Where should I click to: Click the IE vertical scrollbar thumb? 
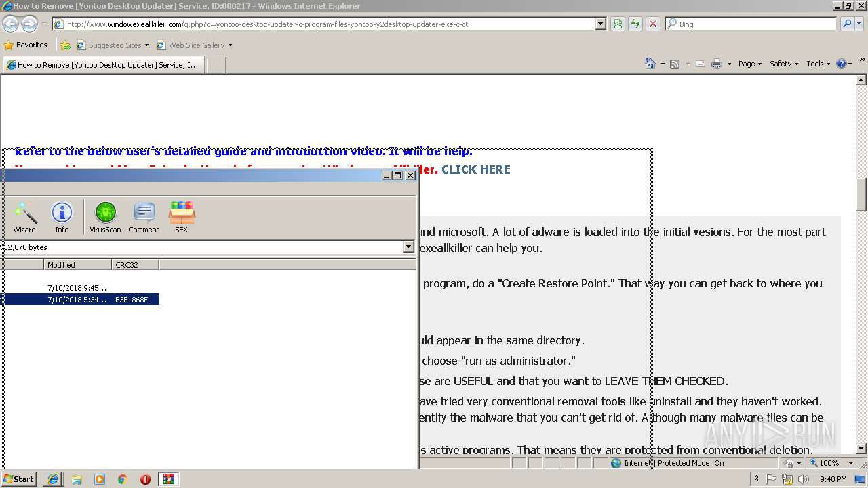[x=862, y=195]
